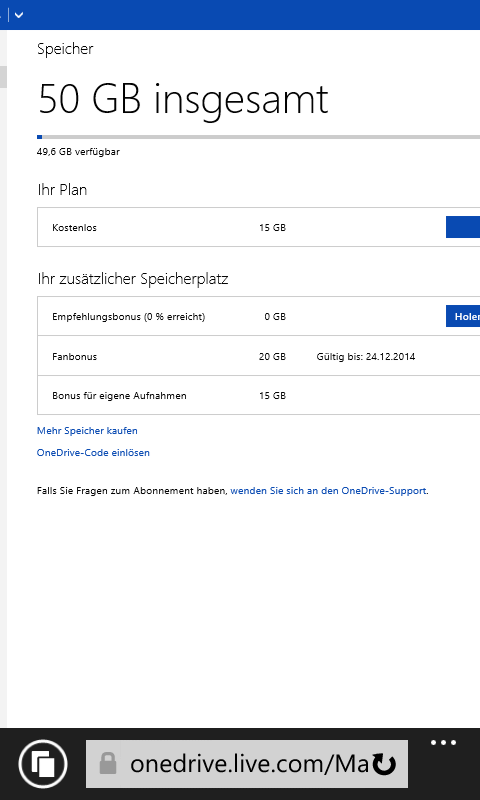Follow the OneDrive-Support contact link

point(329,491)
